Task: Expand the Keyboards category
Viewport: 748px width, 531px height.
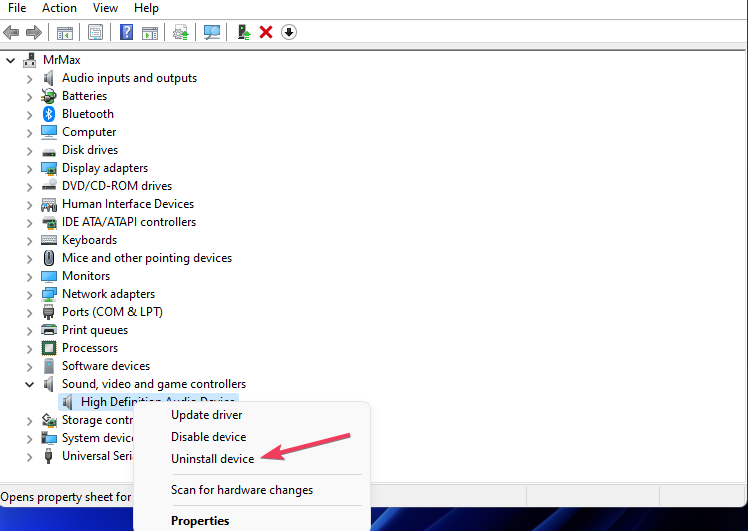Action: pos(30,241)
